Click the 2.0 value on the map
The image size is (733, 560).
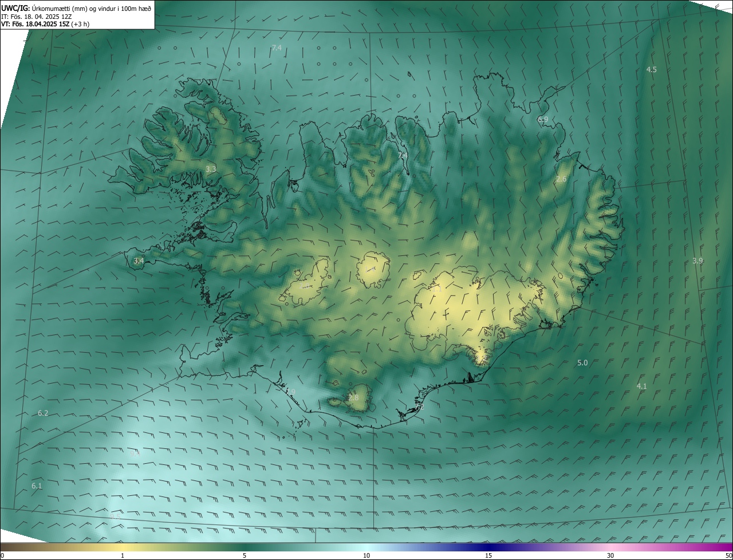point(305,286)
